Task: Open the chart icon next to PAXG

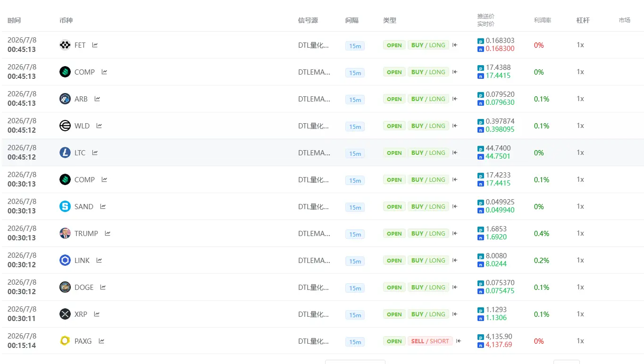Action: 101,341
